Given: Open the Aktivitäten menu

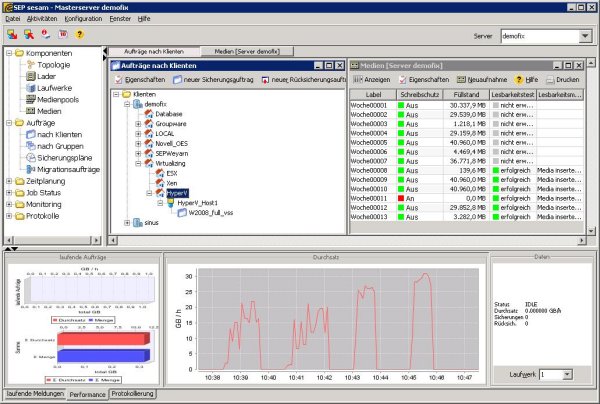Looking at the screenshot, I should 42,18.
